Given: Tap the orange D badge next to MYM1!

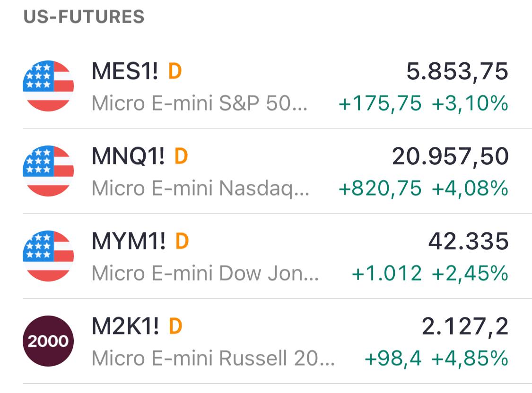Looking at the screenshot, I should 182,242.
